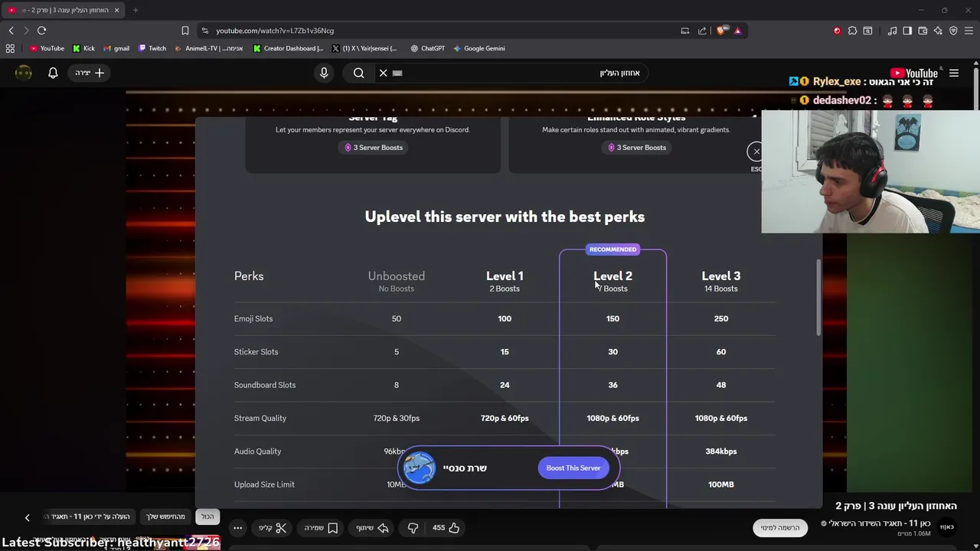Click the server avatar icon beside Boost button
Screen dimensions: 980x551
click(420, 468)
